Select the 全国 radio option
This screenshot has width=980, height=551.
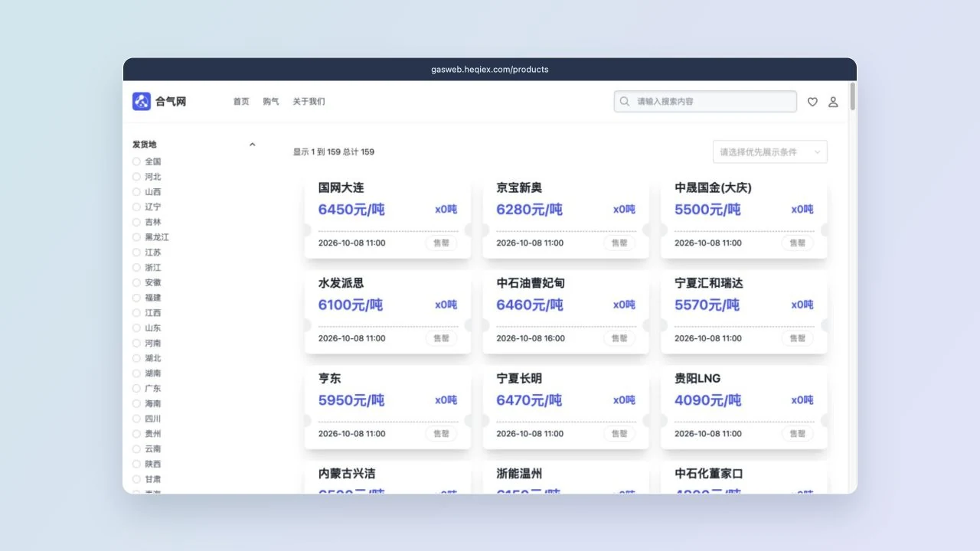coord(136,161)
